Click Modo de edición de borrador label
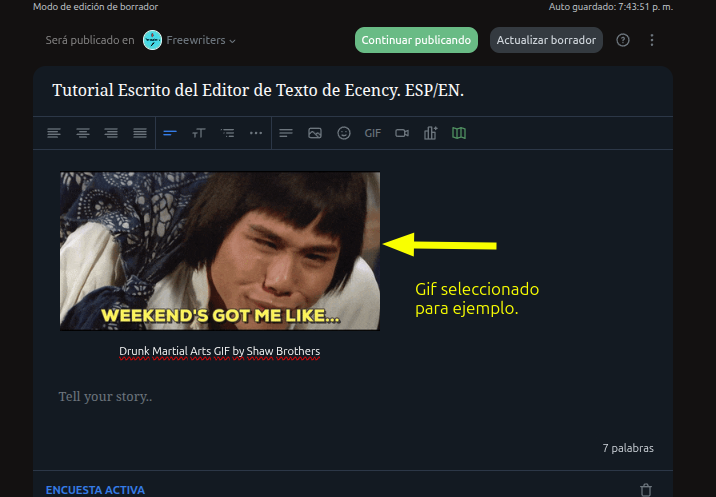Screen dimensions: 716x497 tap(95, 7)
